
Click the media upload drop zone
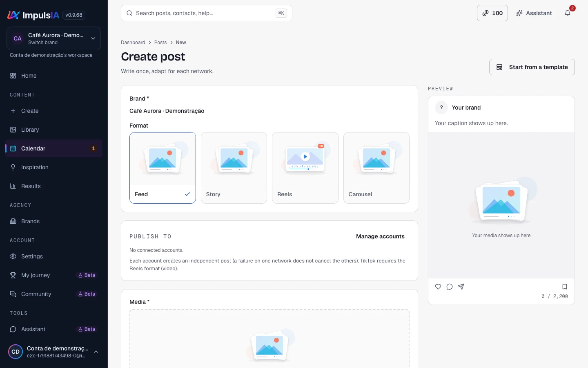(x=269, y=339)
